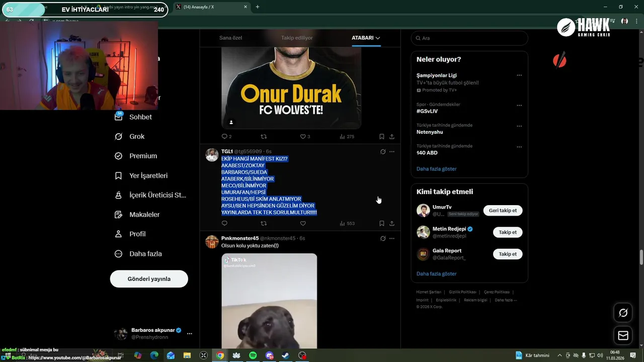Share the Onur Durak post
Screen dimensions: 644x362
coord(392,136)
